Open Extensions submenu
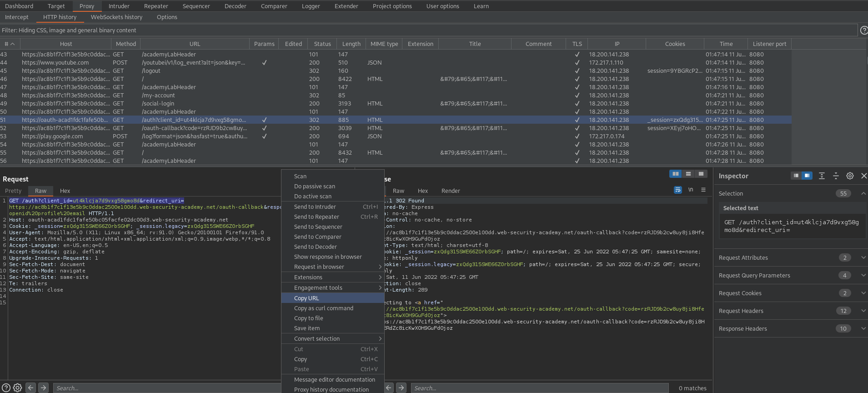This screenshot has width=868, height=393. (333, 277)
